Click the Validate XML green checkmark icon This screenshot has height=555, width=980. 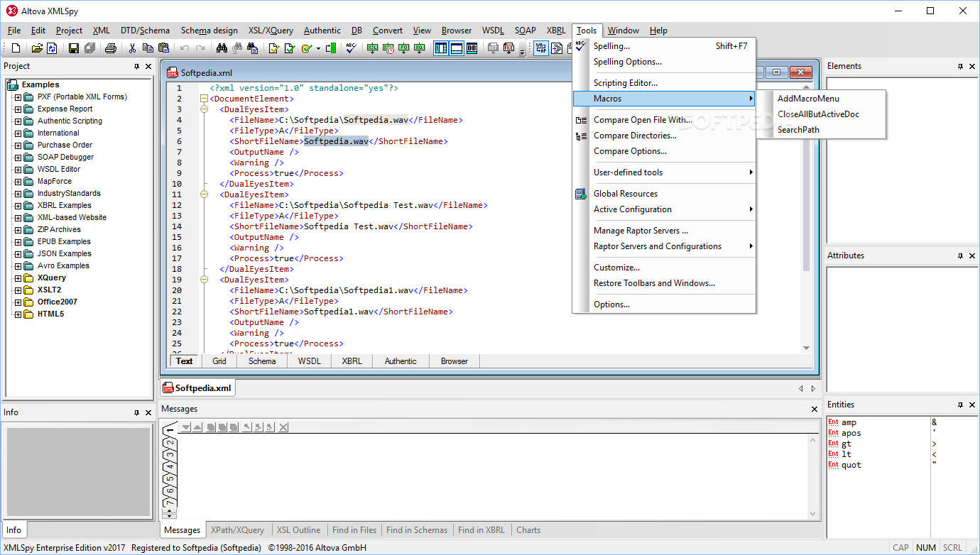pos(290,48)
